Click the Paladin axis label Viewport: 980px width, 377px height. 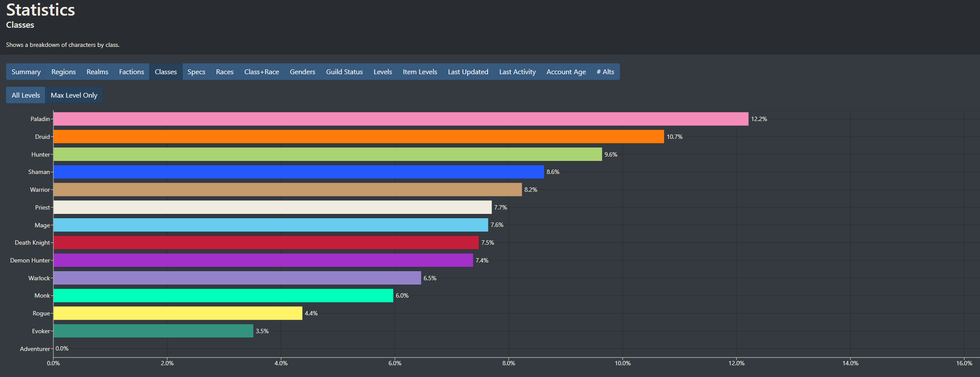40,119
